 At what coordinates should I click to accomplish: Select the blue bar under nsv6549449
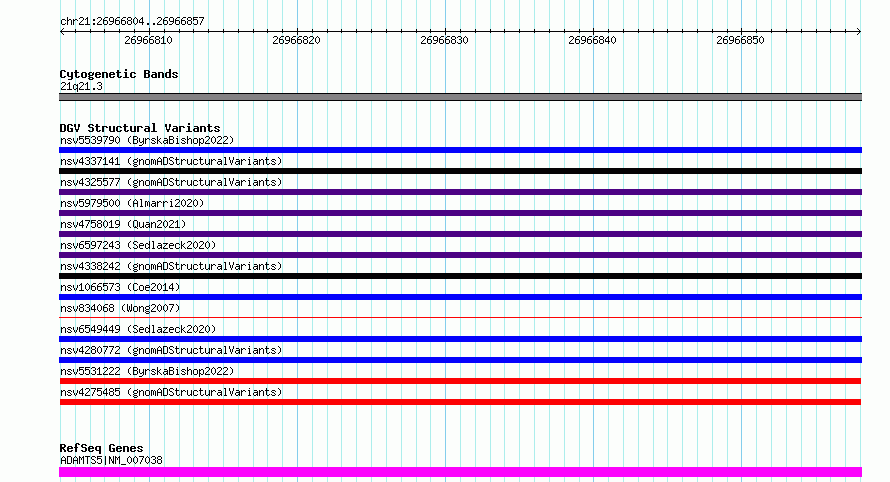[460, 340]
